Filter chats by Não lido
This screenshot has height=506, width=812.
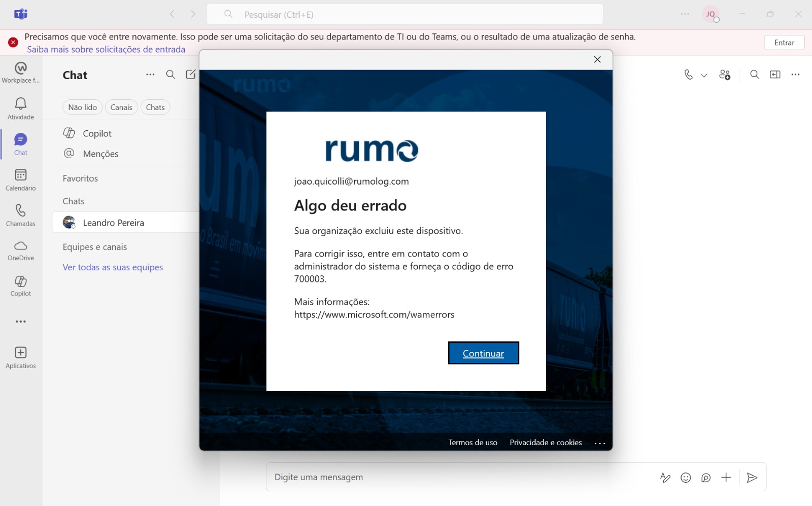(83, 107)
